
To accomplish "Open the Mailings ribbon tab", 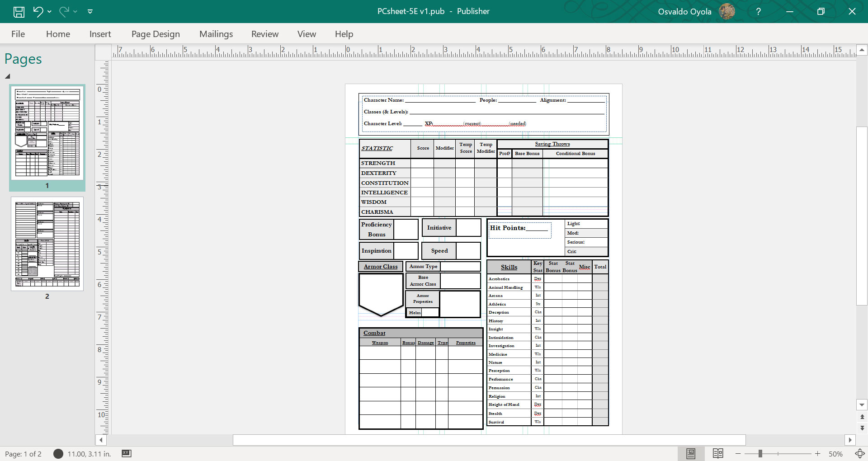I will (216, 34).
